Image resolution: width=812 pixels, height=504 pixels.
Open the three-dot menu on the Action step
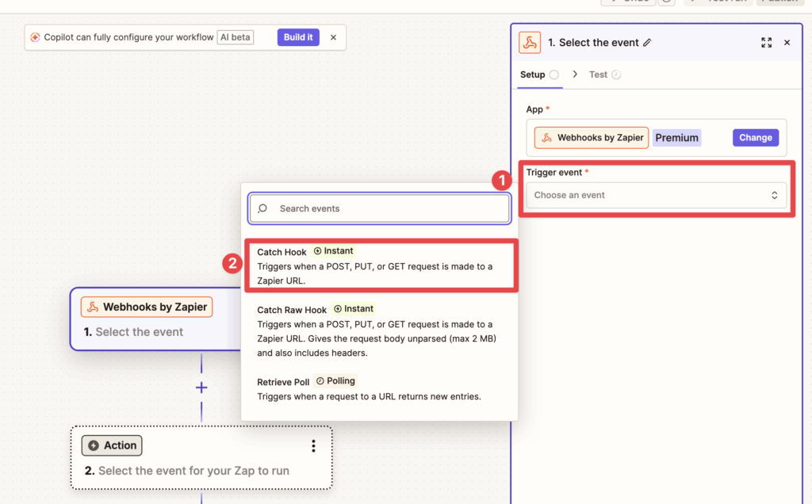(x=313, y=446)
